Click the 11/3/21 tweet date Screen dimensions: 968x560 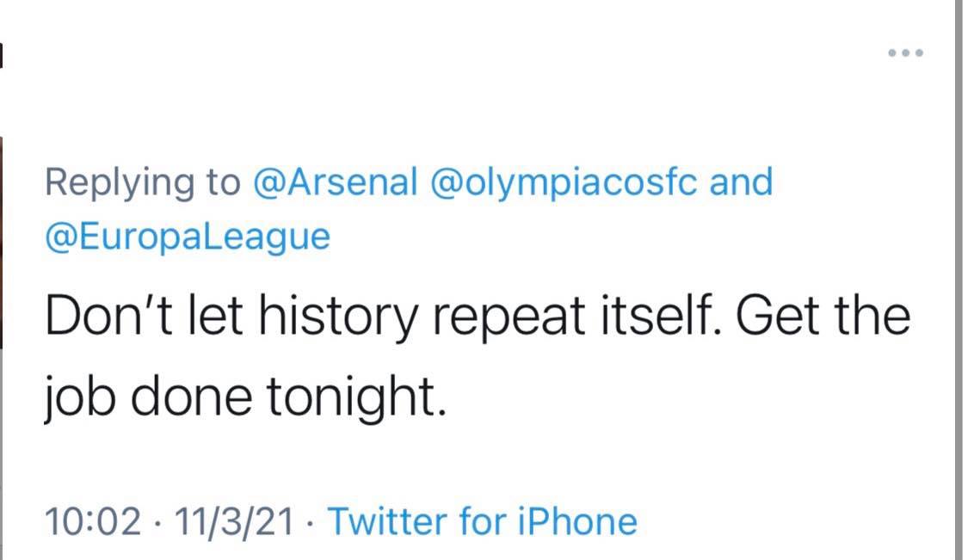pos(233,521)
